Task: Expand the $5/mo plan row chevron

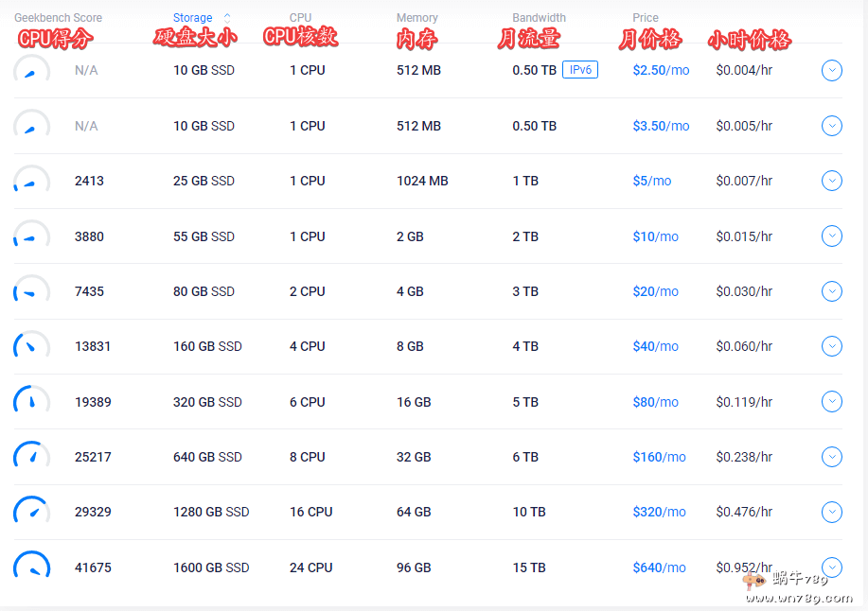Action: pos(831,181)
